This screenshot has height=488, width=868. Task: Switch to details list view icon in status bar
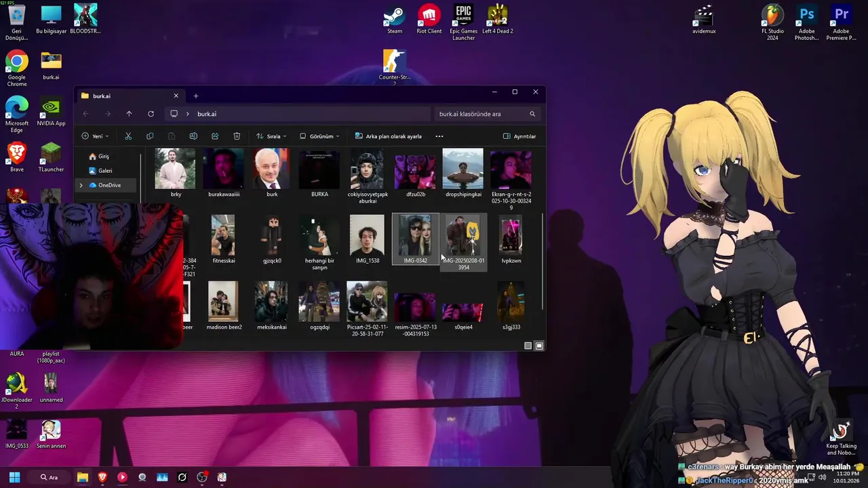click(x=528, y=346)
